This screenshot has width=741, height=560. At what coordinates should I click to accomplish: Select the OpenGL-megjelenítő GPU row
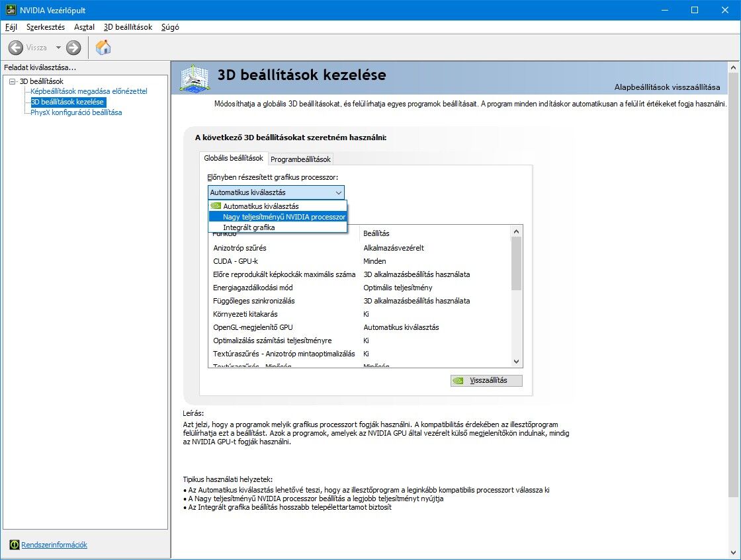point(359,327)
